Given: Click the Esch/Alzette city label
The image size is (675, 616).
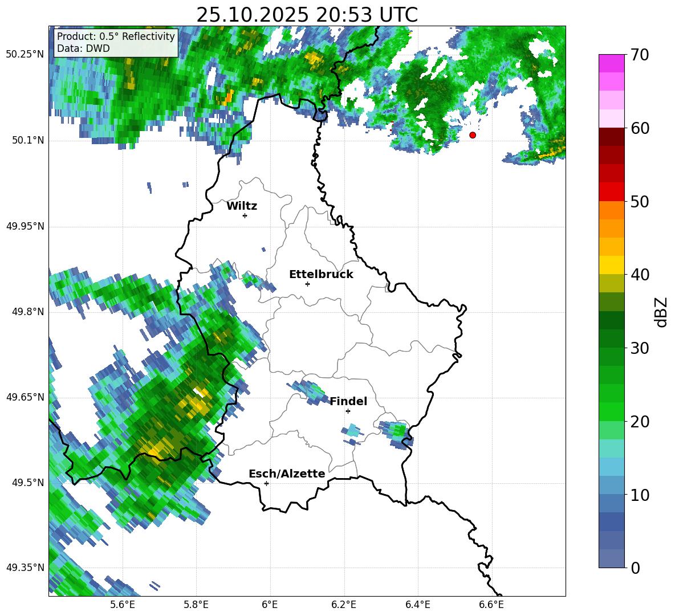Looking at the screenshot, I should point(287,474).
